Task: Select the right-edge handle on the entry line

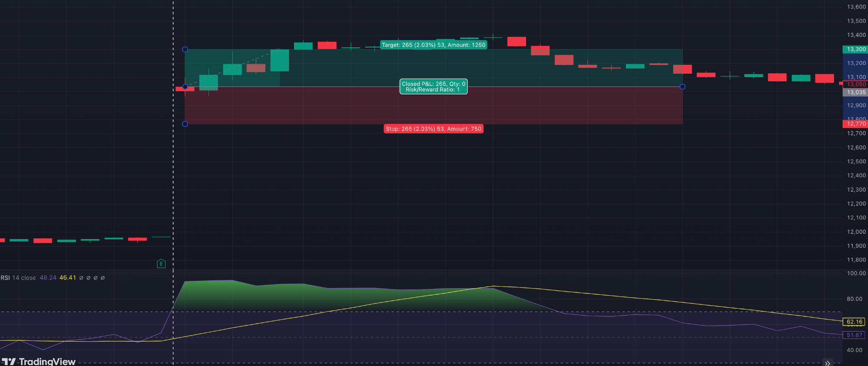Action: 682,87
